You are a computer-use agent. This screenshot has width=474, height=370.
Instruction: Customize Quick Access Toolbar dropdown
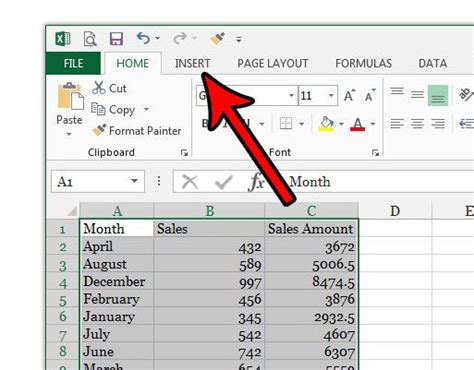pyautogui.click(x=239, y=40)
